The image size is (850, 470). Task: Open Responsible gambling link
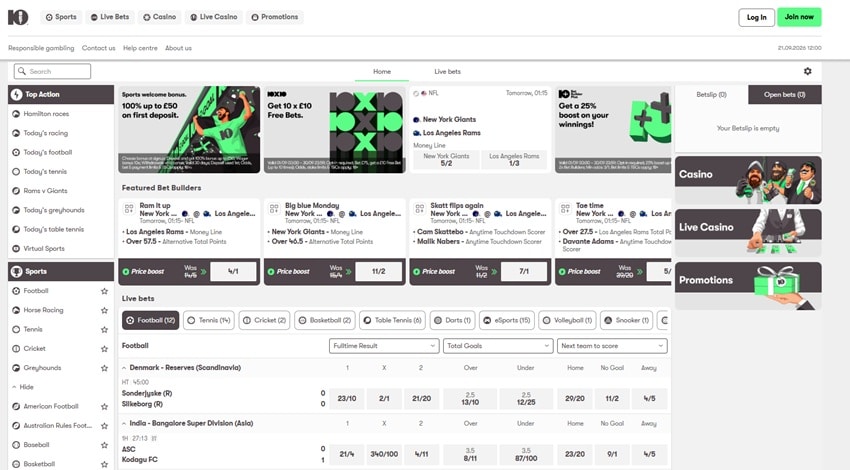(x=41, y=48)
